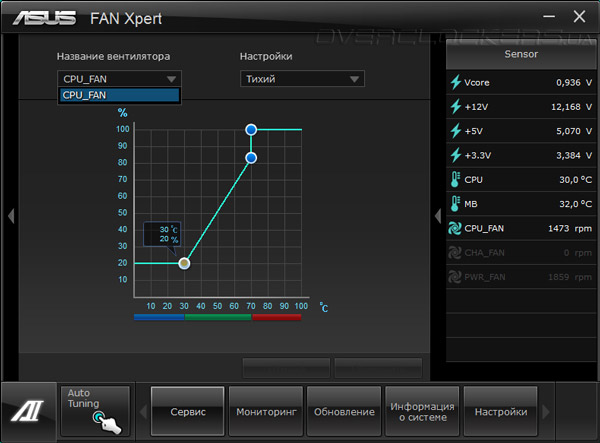
Task: Click the left arrow on the window's far-left edge
Action: [x=11, y=216]
